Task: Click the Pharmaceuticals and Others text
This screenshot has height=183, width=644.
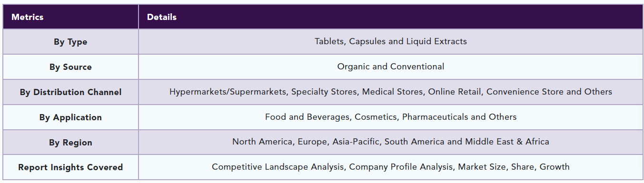Action: point(459,117)
